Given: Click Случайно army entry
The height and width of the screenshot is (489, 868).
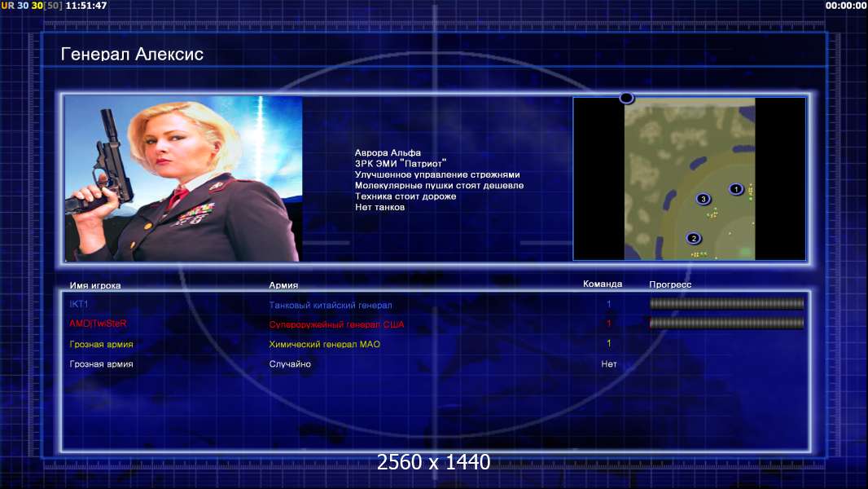Looking at the screenshot, I should point(290,363).
